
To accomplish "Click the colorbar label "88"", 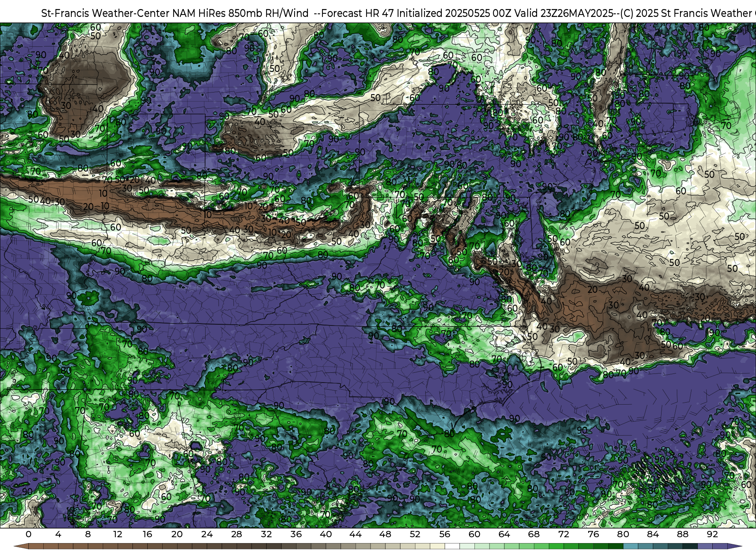I will 683,534.
